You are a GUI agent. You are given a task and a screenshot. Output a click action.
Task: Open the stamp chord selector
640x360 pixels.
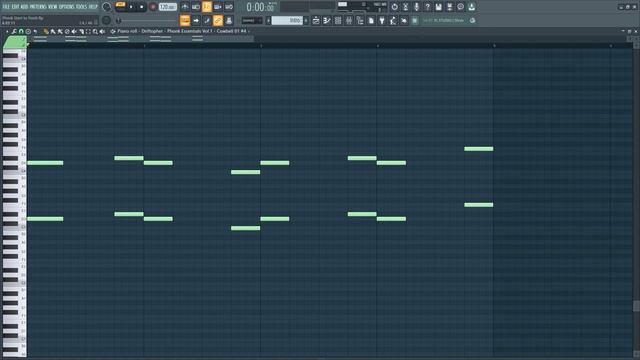[x=28, y=31]
